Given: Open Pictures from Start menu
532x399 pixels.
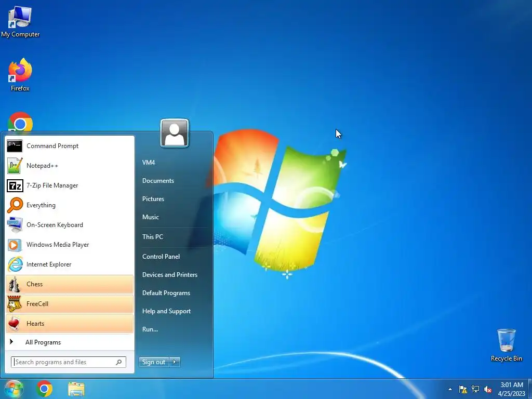Looking at the screenshot, I should pos(153,199).
